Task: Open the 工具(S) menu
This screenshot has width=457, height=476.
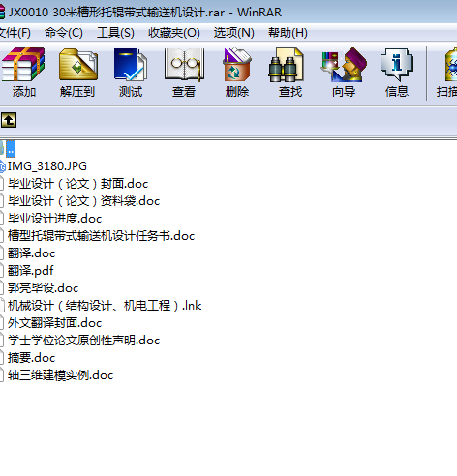Action: click(115, 33)
